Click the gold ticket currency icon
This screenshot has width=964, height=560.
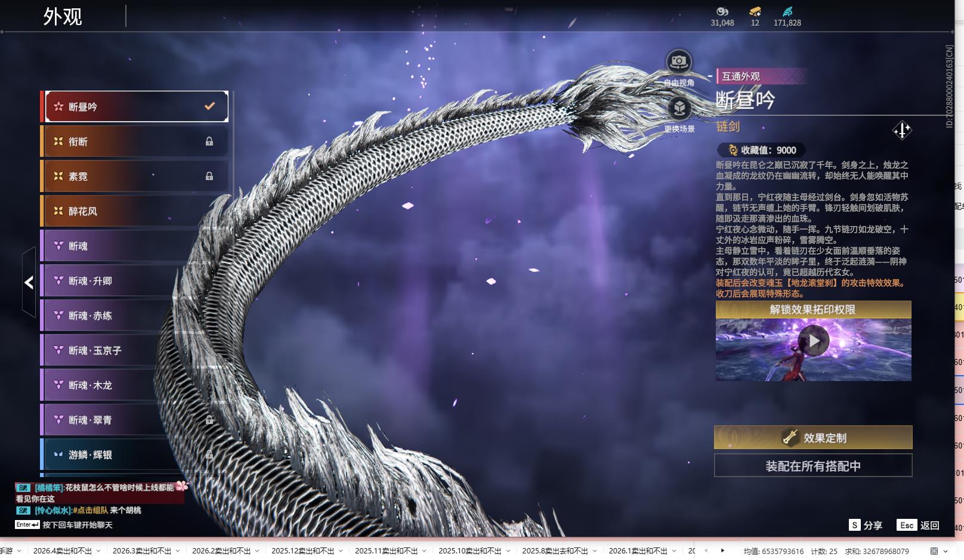[755, 11]
